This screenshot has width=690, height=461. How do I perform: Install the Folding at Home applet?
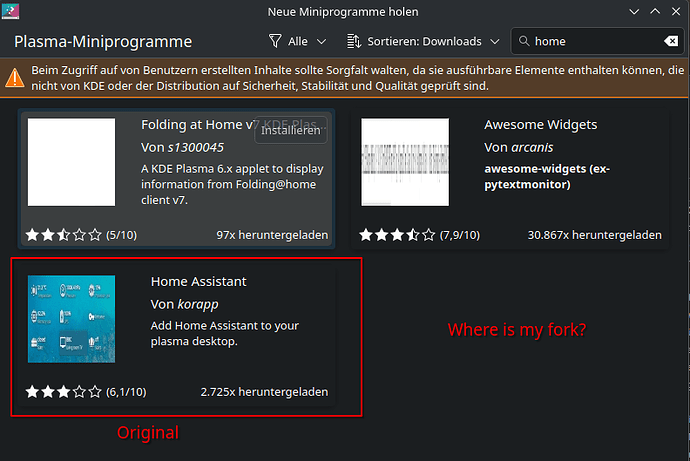click(x=291, y=130)
